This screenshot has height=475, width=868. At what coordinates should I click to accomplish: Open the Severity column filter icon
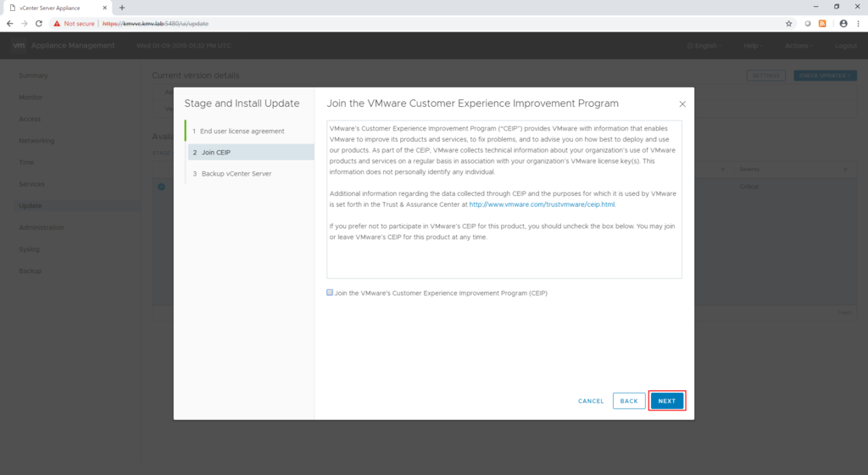click(845, 170)
